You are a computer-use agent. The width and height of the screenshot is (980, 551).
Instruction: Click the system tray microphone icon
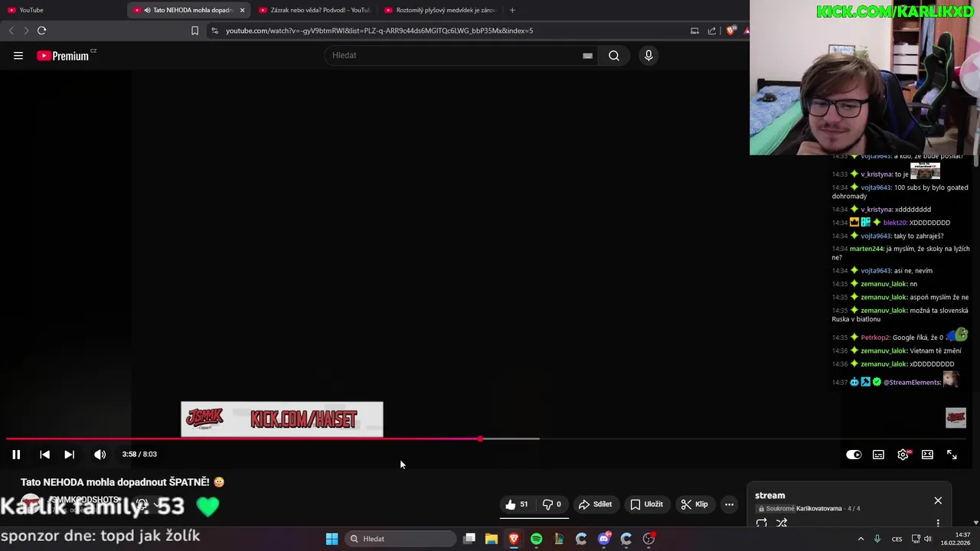click(877, 539)
